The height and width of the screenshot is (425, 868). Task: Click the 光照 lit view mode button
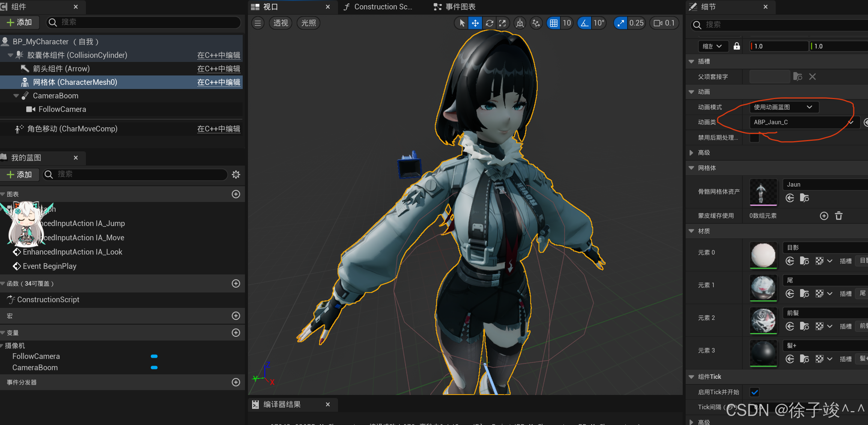click(308, 23)
